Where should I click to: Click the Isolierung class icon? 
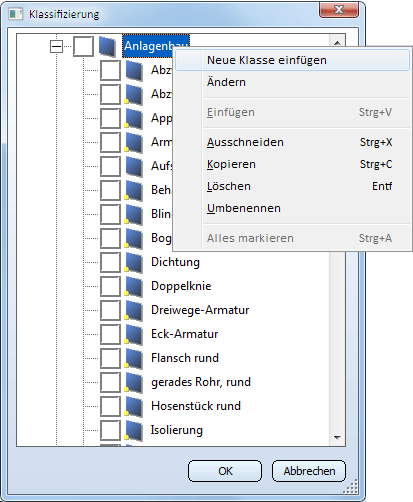(134, 430)
